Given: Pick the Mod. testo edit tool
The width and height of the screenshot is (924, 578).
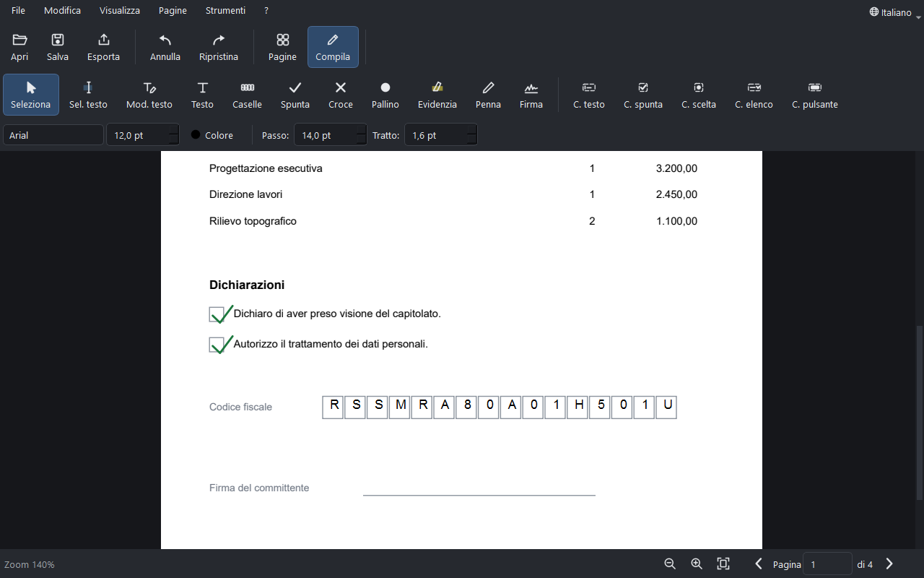Looking at the screenshot, I should point(149,95).
